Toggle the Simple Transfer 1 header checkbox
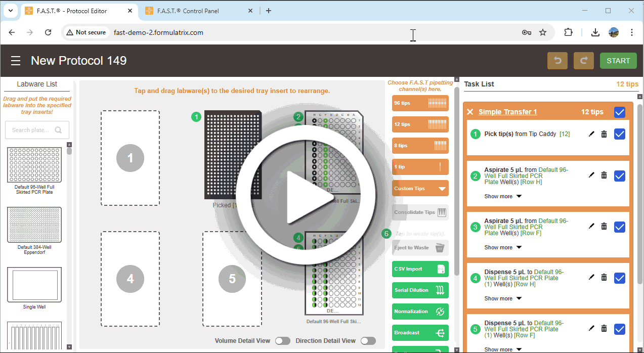The width and height of the screenshot is (644, 353). point(620,112)
